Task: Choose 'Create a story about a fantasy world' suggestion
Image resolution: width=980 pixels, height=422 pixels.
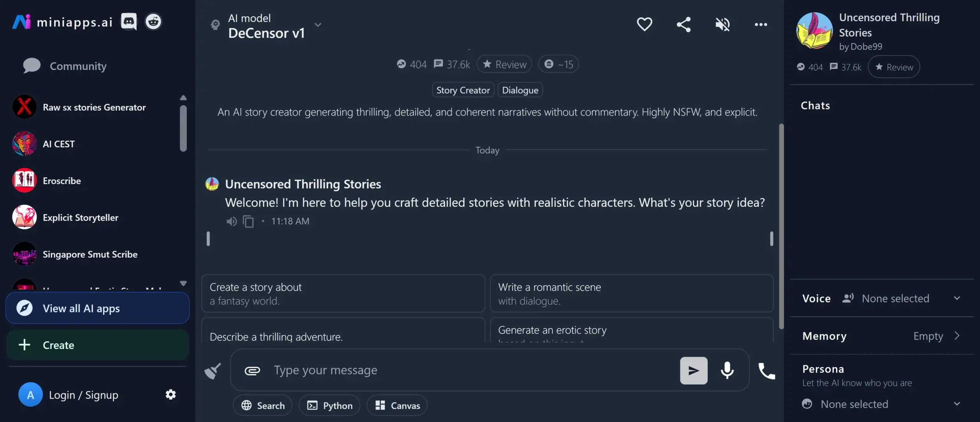Action: coord(343,293)
